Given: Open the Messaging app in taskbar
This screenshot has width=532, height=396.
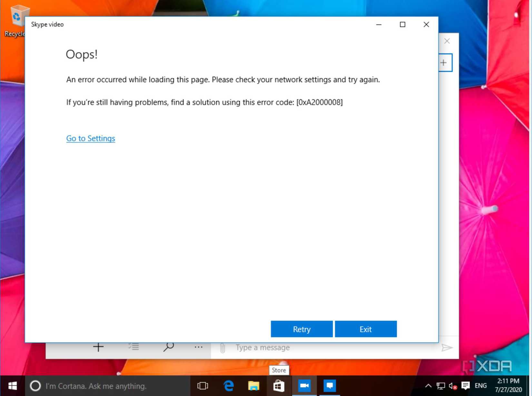Looking at the screenshot, I should (330, 386).
